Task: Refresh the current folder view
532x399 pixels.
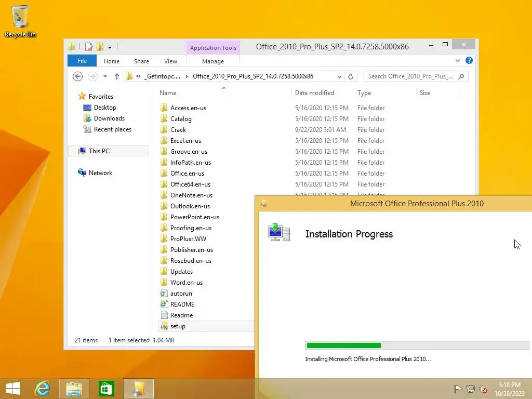Action: 351,76
